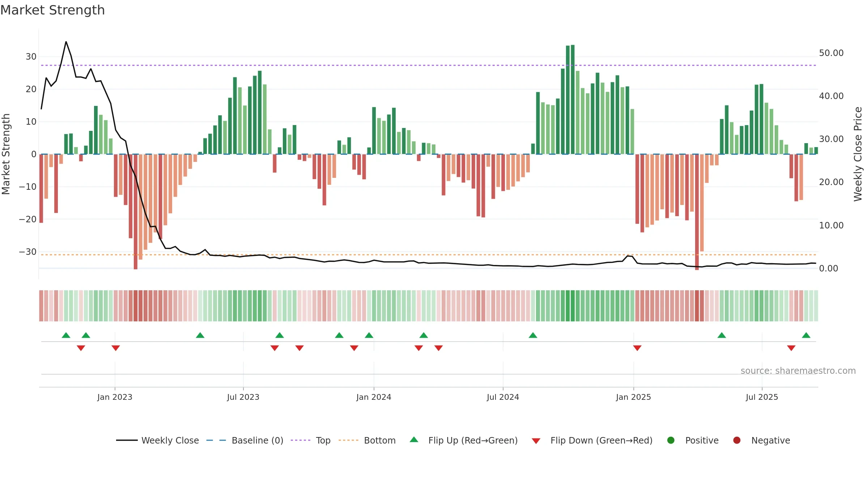This screenshot has width=868, height=488.
Task: Click the green triangle icon in the legend
Action: tap(414, 440)
